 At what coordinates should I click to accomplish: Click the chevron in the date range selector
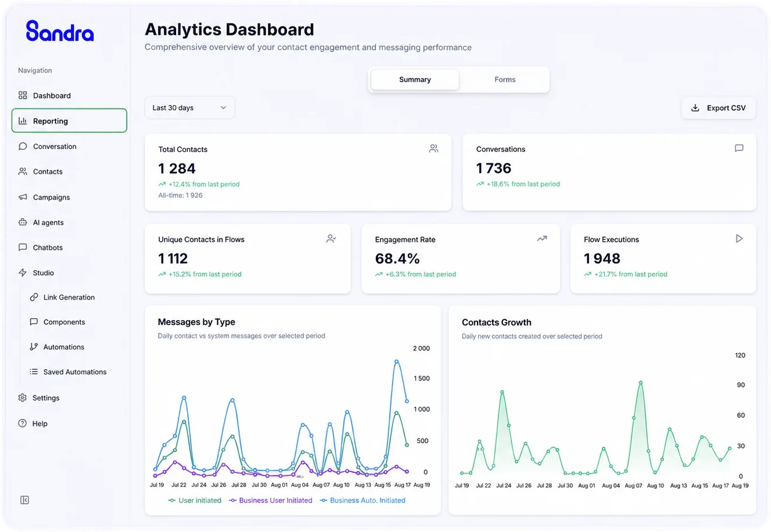pos(223,108)
